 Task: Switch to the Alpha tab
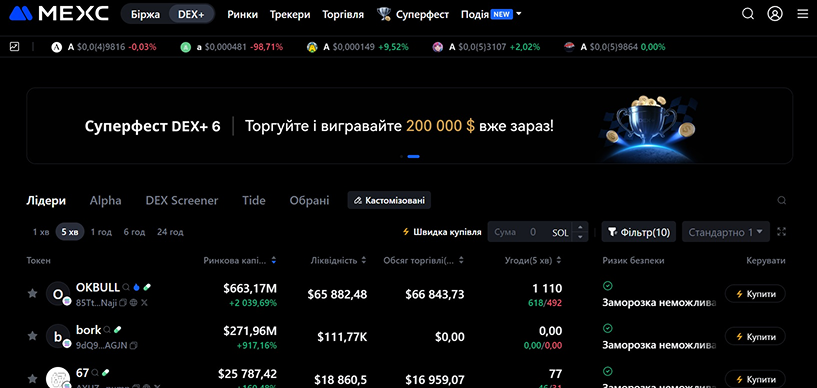pos(105,201)
